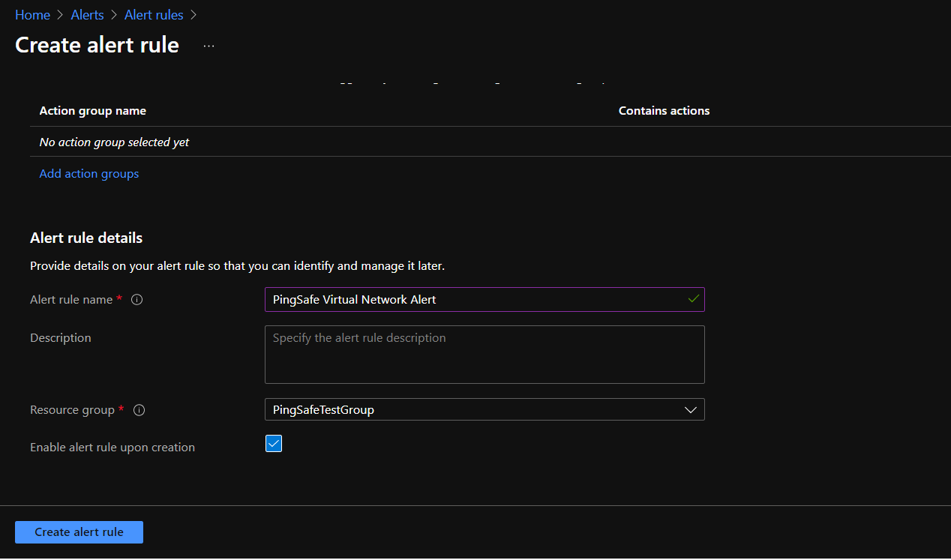
Task: Click green validation checkmark in name field
Action: coord(693,299)
